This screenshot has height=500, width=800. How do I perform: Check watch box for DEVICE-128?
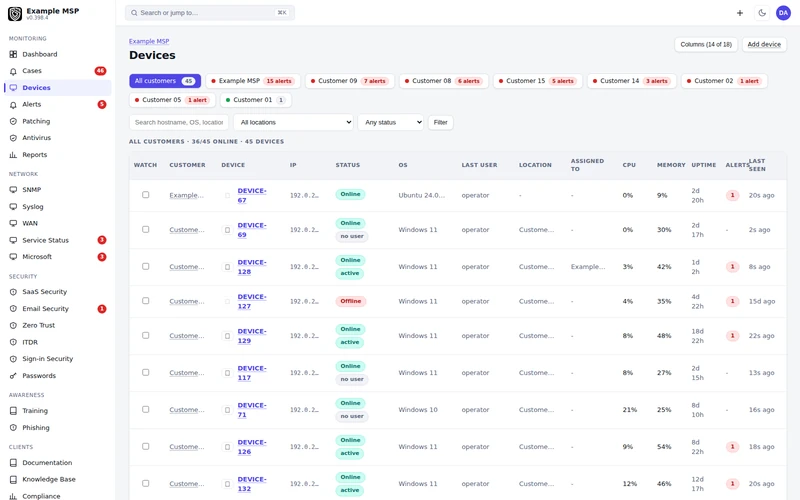[145, 266]
